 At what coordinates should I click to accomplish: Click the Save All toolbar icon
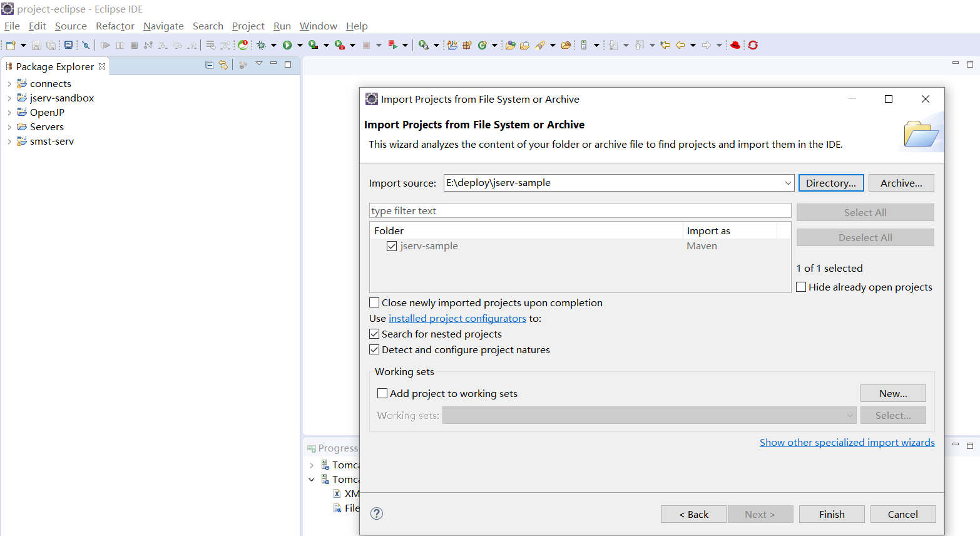(51, 45)
